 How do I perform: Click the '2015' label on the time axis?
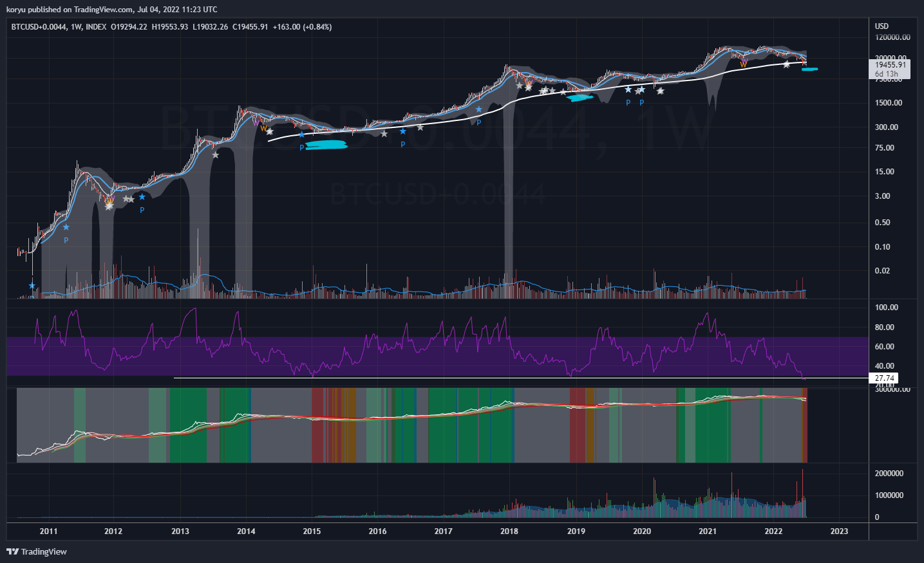point(312,531)
